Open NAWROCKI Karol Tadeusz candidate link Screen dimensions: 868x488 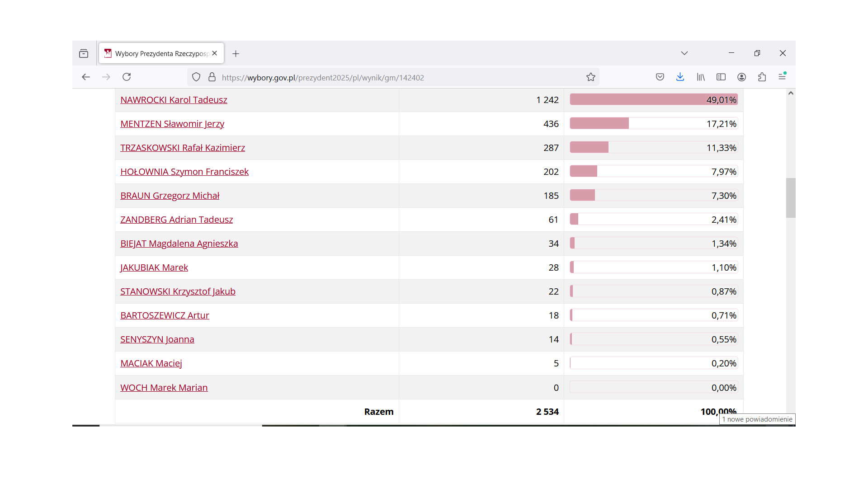[x=174, y=100]
